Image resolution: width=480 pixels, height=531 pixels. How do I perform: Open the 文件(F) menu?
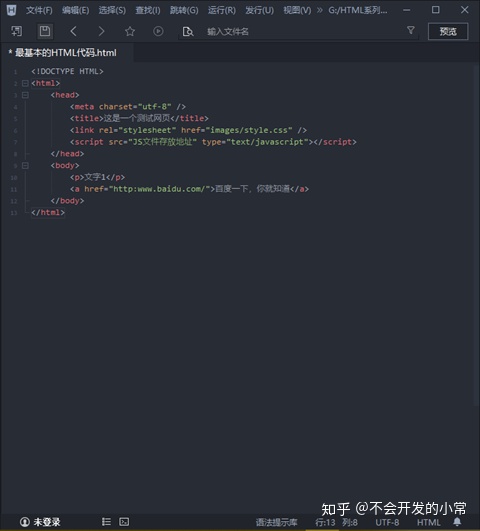click(39, 10)
